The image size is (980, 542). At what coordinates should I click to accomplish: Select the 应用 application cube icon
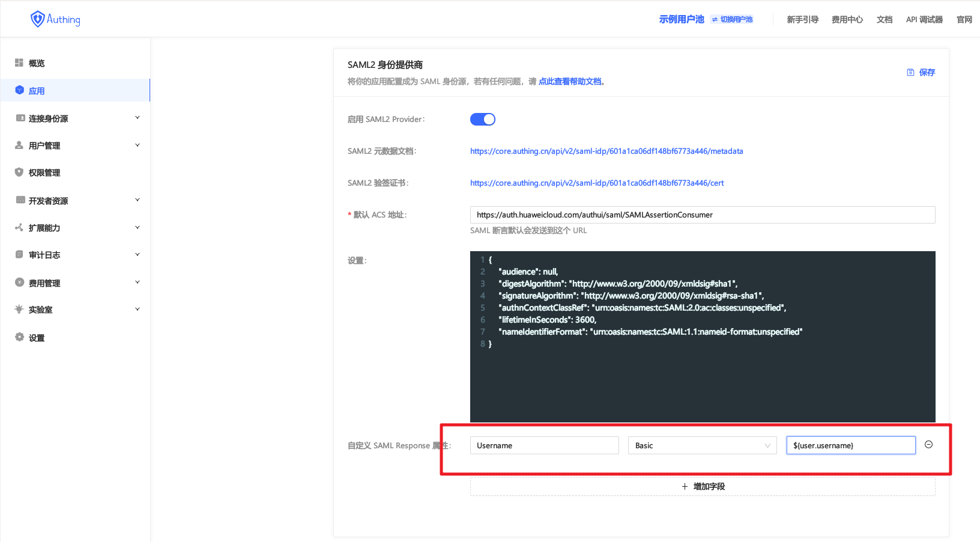19,90
